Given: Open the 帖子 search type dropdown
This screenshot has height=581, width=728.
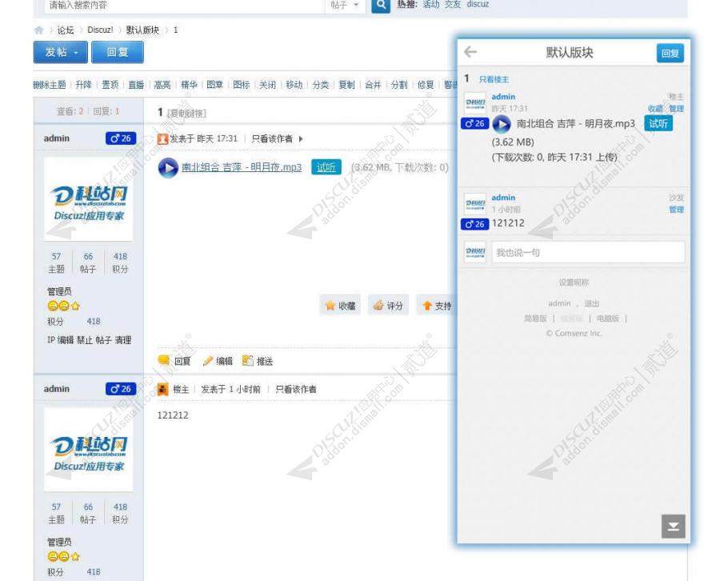Looking at the screenshot, I should click(345, 5).
